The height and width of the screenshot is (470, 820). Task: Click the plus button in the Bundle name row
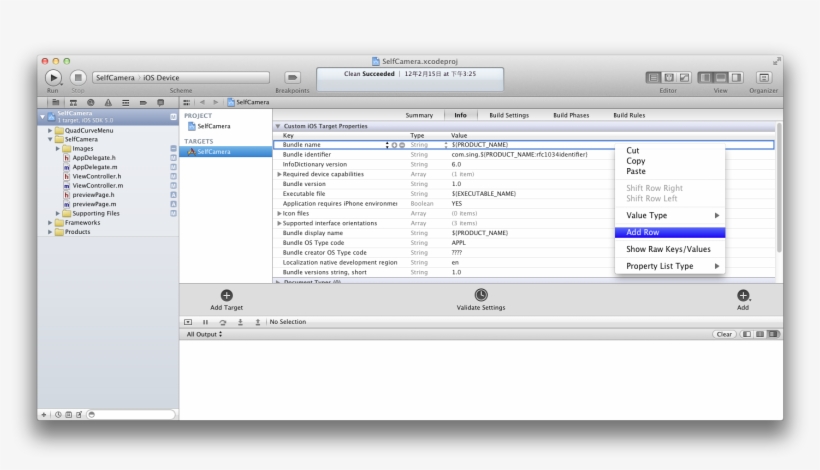coord(394,145)
